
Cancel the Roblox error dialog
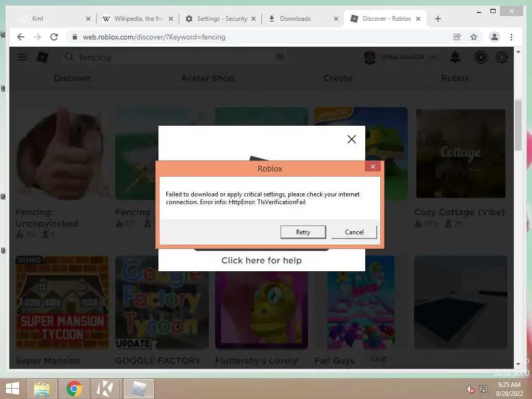(354, 232)
